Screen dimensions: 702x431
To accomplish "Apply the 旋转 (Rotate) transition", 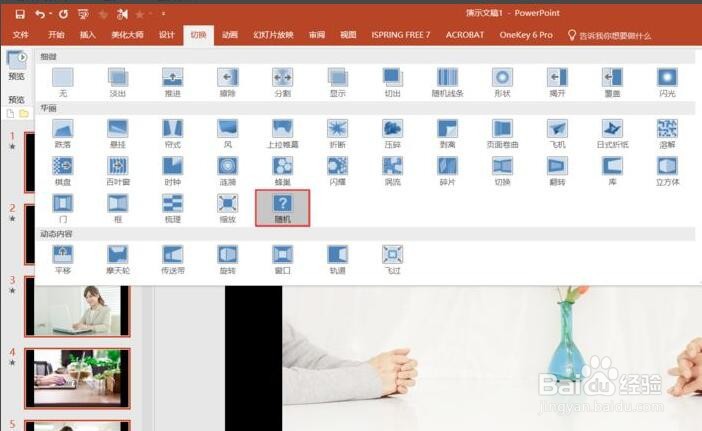I will tap(228, 260).
